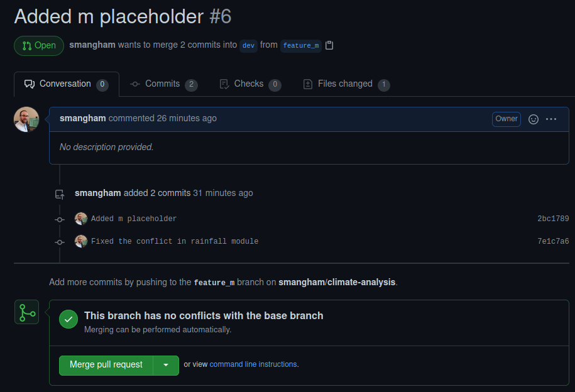Viewport: 575px width, 392px height.
Task: Expand the merge method dropdown arrow
Action: [x=166, y=365]
